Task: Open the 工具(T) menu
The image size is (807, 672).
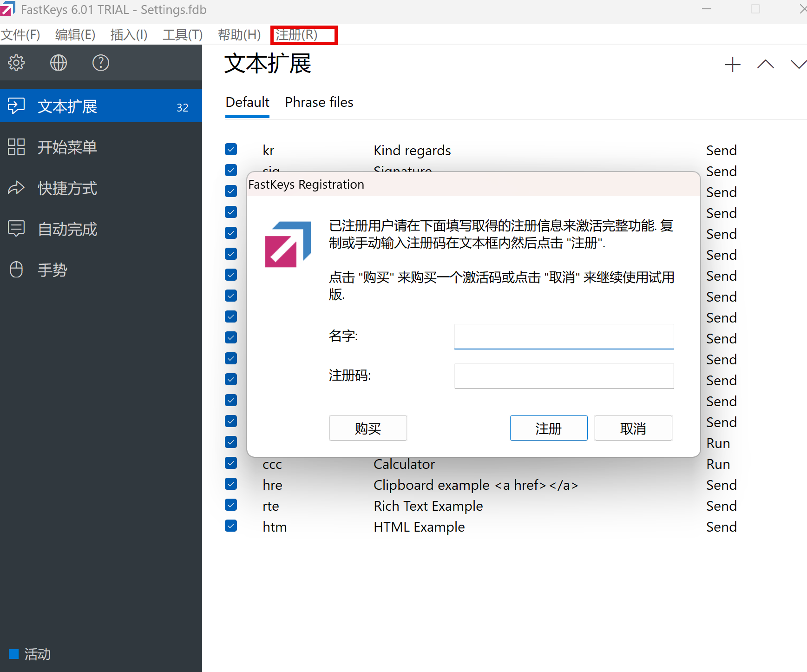Action: (x=183, y=35)
